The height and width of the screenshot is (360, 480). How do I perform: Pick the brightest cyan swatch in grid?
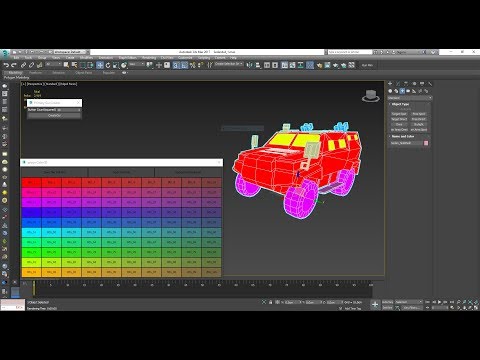(x=31, y=232)
